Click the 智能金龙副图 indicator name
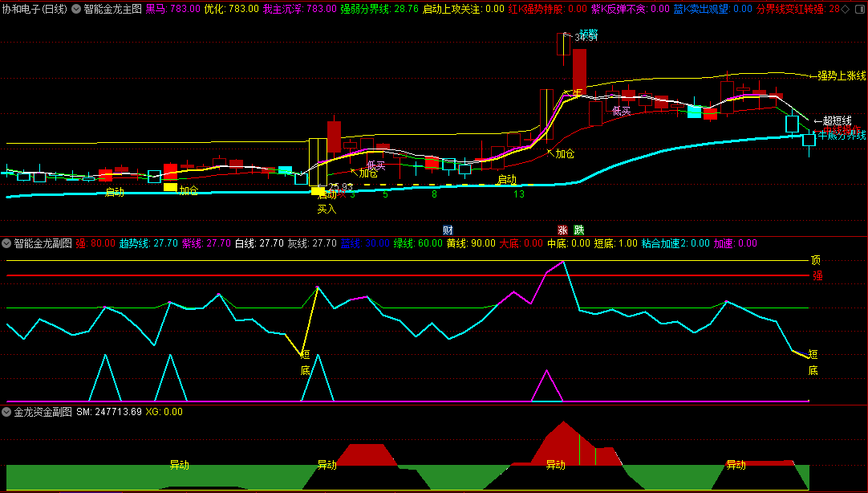The height and width of the screenshot is (493, 868). pyautogui.click(x=43, y=243)
